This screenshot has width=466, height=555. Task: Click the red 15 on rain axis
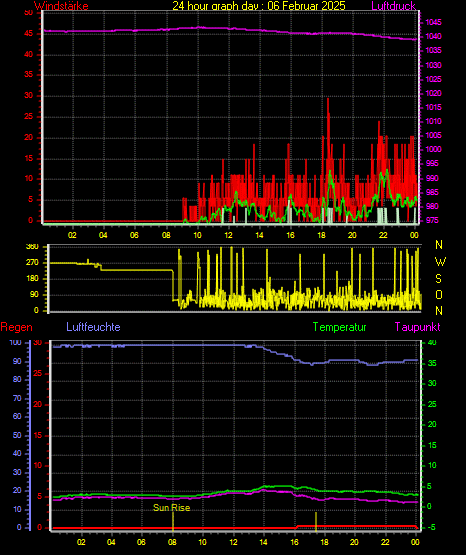(38, 435)
